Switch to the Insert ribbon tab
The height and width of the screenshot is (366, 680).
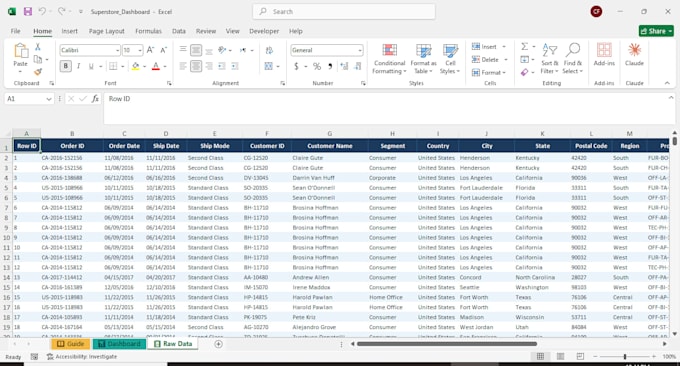[x=69, y=31]
